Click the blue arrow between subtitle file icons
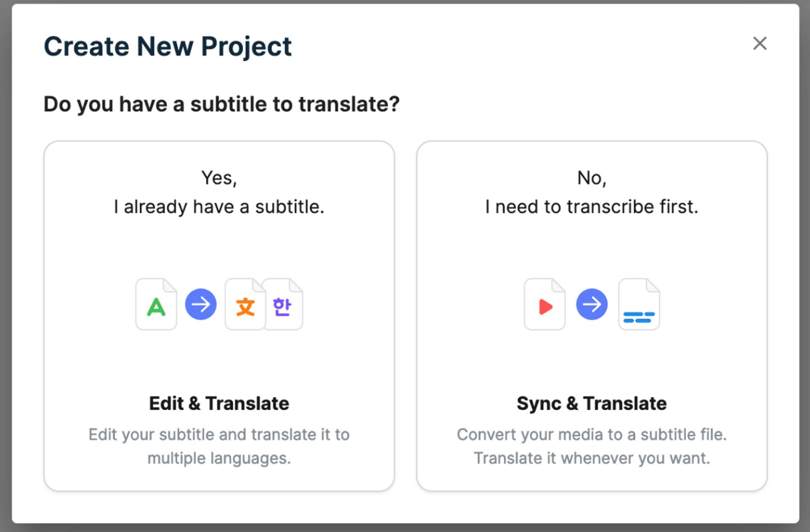This screenshot has width=810, height=532. pyautogui.click(x=201, y=304)
